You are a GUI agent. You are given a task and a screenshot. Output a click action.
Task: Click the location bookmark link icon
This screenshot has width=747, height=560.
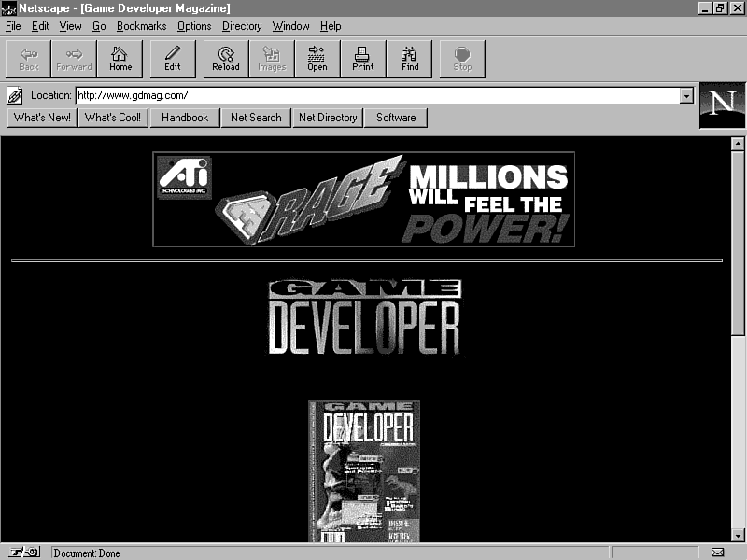(x=15, y=95)
